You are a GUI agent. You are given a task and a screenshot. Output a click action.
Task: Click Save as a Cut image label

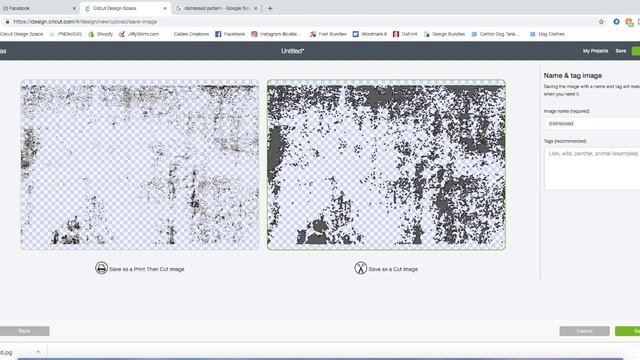[393, 269]
